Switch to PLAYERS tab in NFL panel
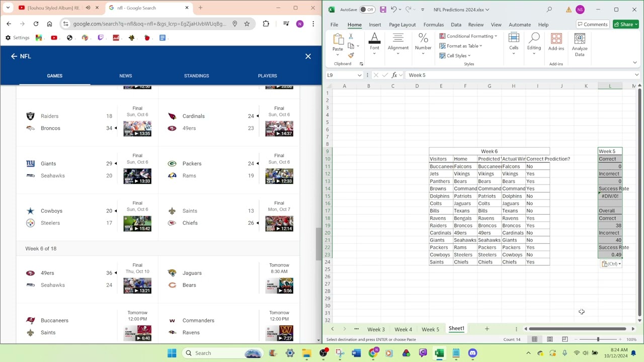This screenshot has width=644, height=362. 267,76
